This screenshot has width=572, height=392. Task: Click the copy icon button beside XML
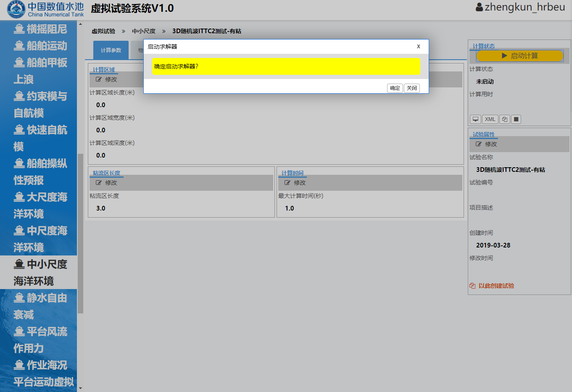point(505,119)
